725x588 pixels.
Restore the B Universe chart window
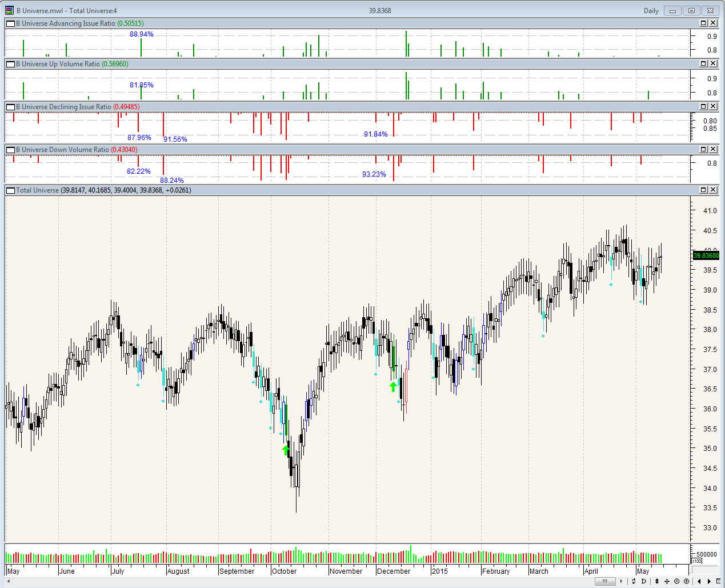691,11
